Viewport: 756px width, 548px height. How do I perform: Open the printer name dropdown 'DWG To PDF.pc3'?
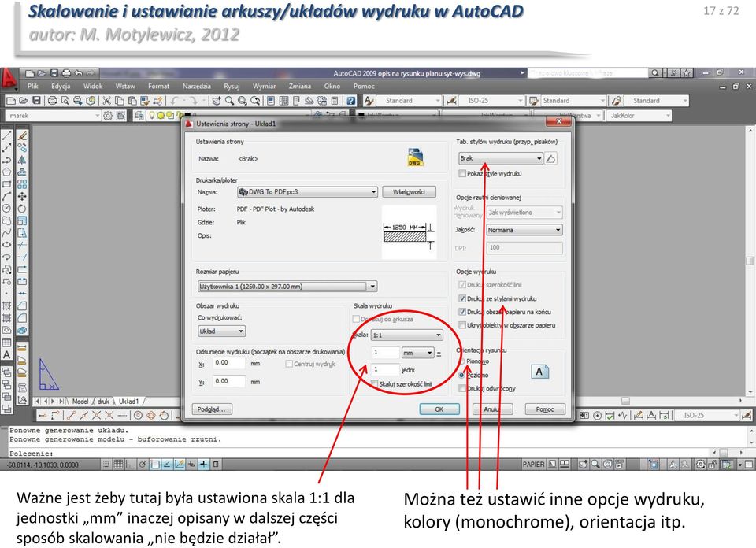[307, 192]
